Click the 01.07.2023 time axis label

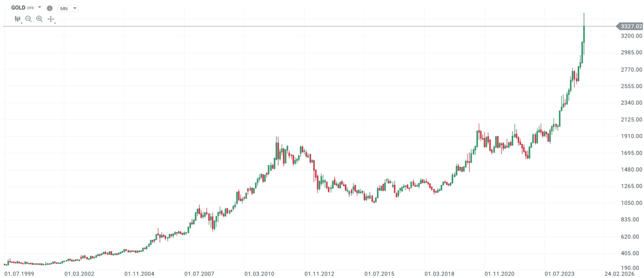559,274
